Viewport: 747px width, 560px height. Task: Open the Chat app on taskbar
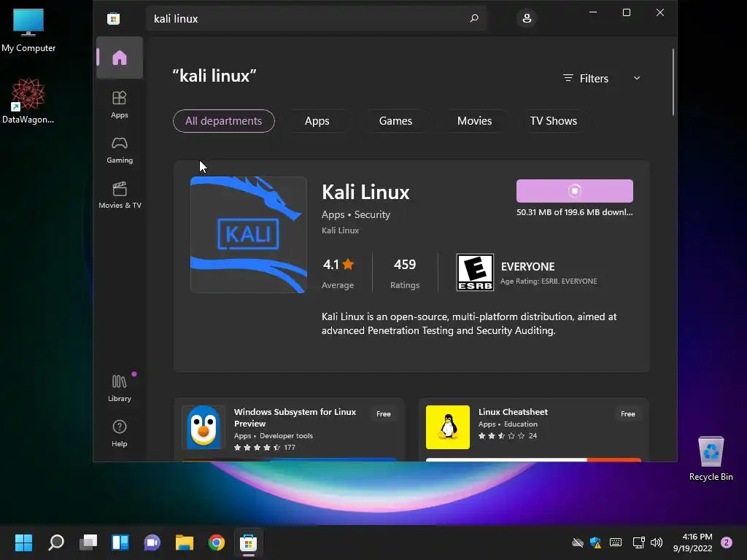[x=152, y=542]
